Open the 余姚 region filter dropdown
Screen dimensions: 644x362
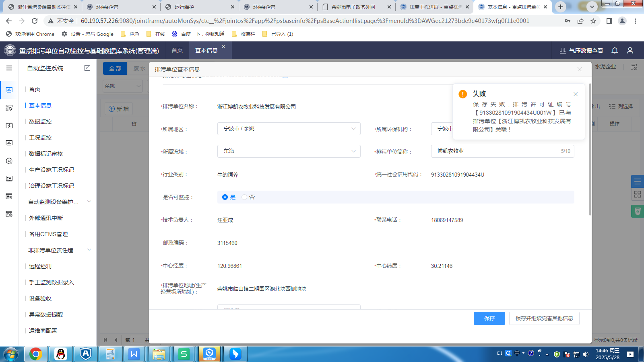click(123, 86)
